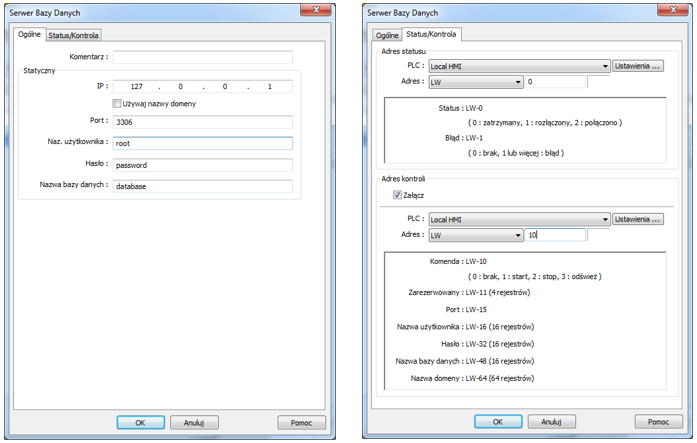Screen dimensions: 697x443
Task: Click the Nazwa bazy danych field
Action: click(x=203, y=186)
